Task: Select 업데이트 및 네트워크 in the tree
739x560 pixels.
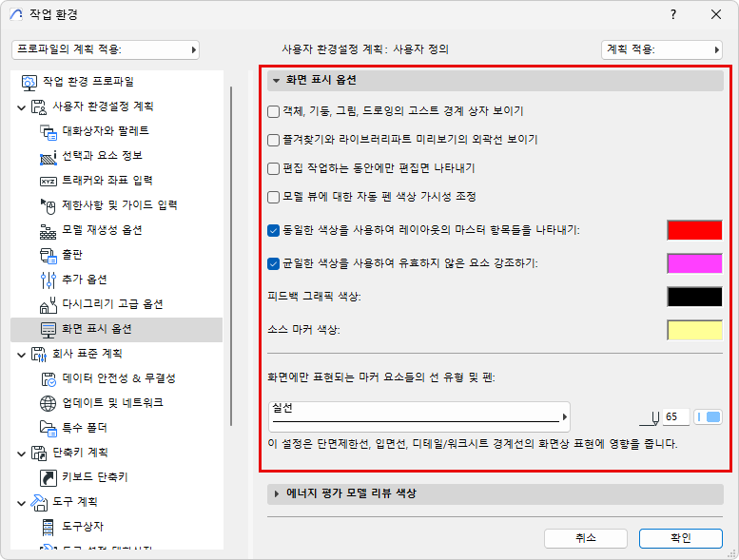Action: tap(112, 403)
